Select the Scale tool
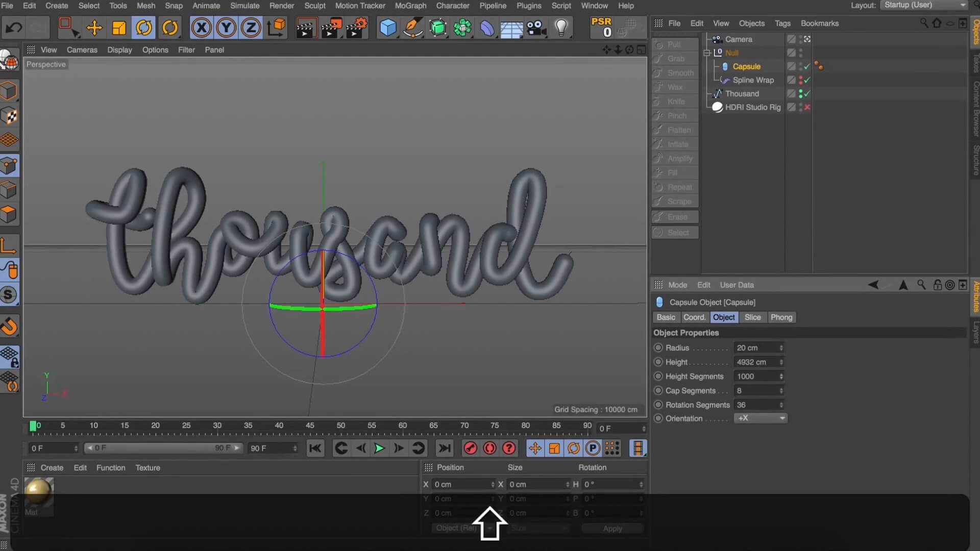 pyautogui.click(x=119, y=28)
